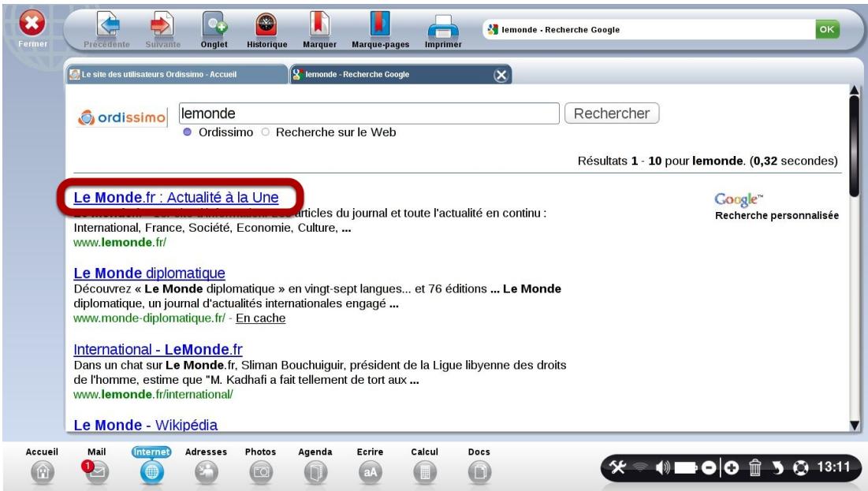868x491 pixels.
Task: Open the Photos app
Action: (x=261, y=465)
